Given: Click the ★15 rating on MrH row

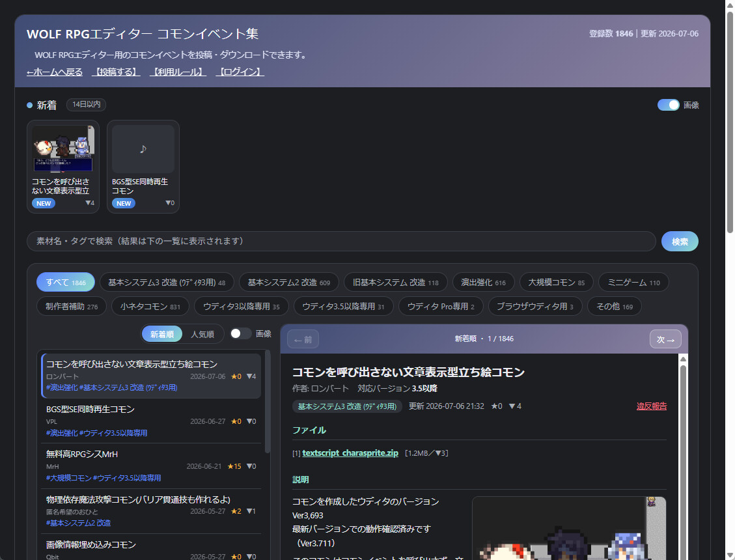Looking at the screenshot, I should (234, 466).
